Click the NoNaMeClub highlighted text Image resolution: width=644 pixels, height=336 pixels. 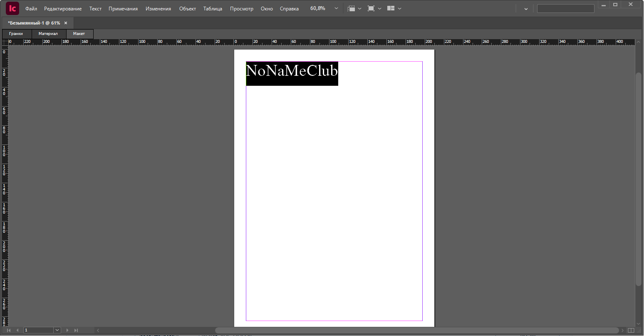pos(292,72)
